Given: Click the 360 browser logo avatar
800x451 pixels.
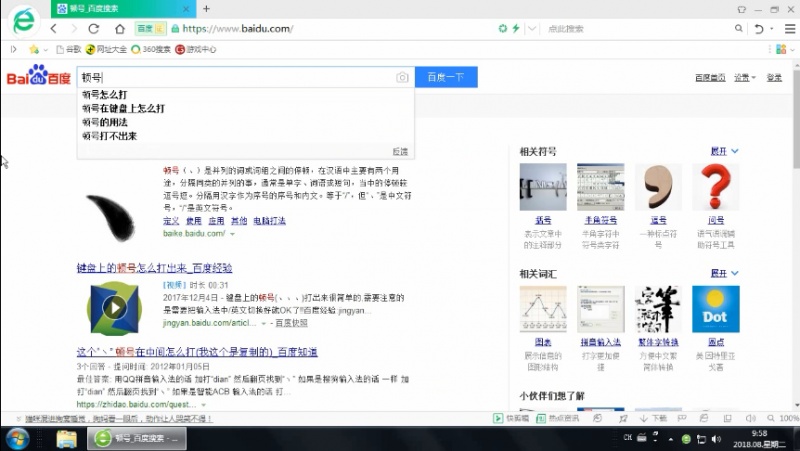Looking at the screenshot, I should pyautogui.click(x=23, y=21).
